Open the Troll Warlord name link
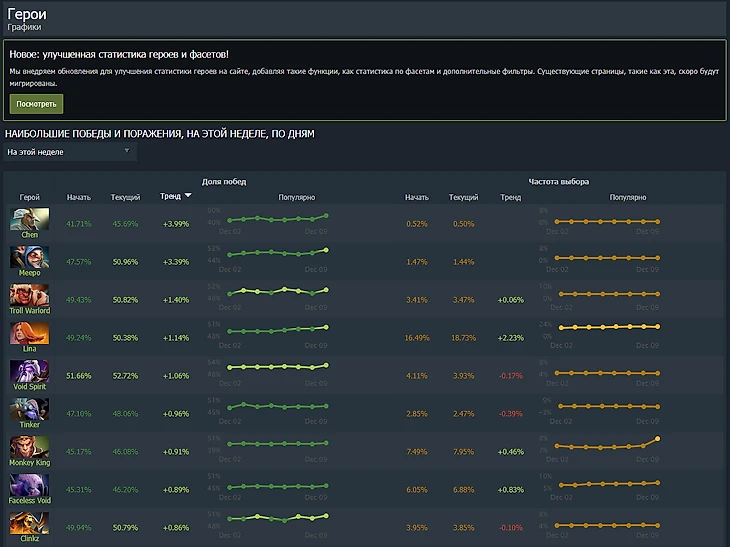Screen dimensions: 730x547 pyautogui.click(x=30, y=311)
